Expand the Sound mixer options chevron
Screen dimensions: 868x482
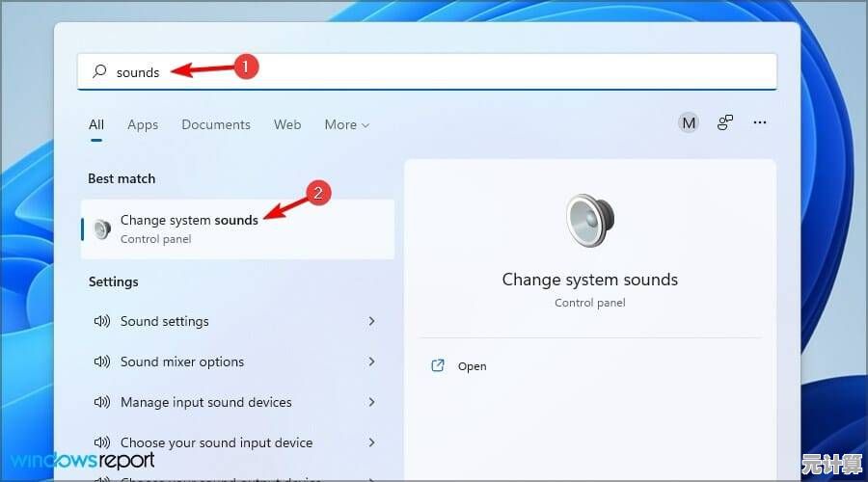pyautogui.click(x=371, y=362)
